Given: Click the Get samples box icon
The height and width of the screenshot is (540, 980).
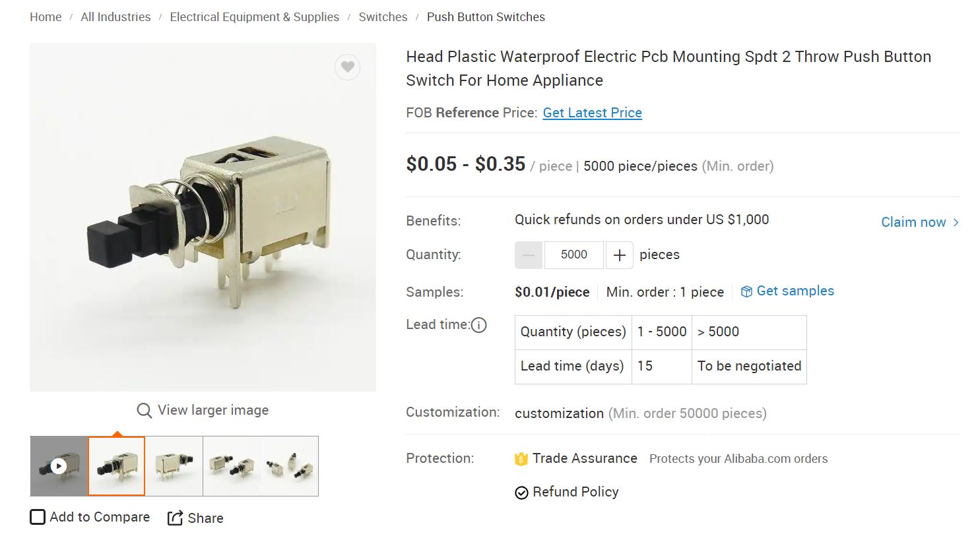Looking at the screenshot, I should [746, 291].
